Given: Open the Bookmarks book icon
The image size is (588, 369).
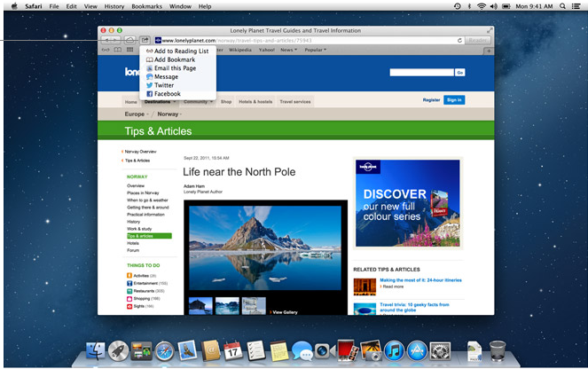Looking at the screenshot, I should point(117,50).
